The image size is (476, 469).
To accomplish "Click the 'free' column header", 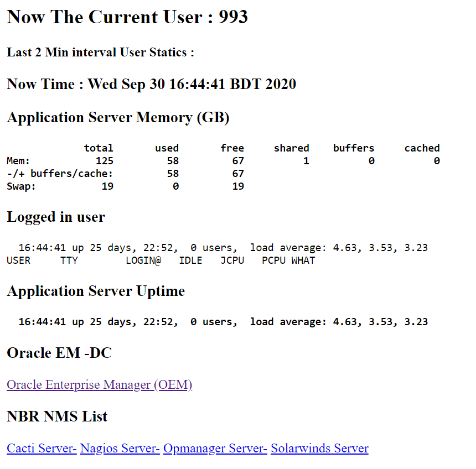I will click(232, 148).
